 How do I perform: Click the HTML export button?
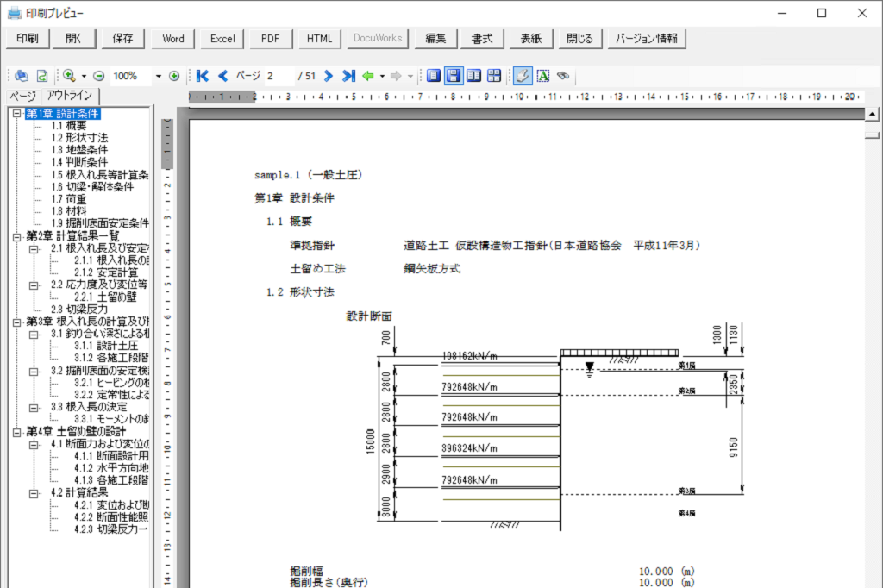click(319, 38)
